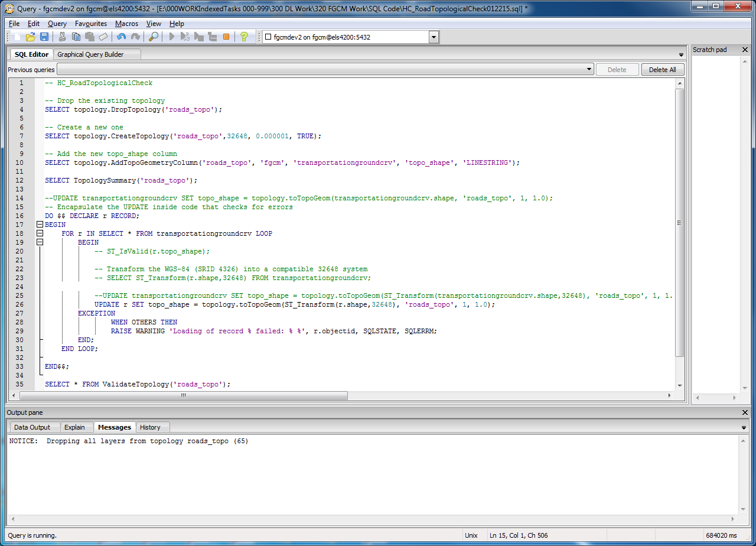The height and width of the screenshot is (546, 756).
Task: Collapse the FOR loop fold at line 18
Action: coord(40,233)
